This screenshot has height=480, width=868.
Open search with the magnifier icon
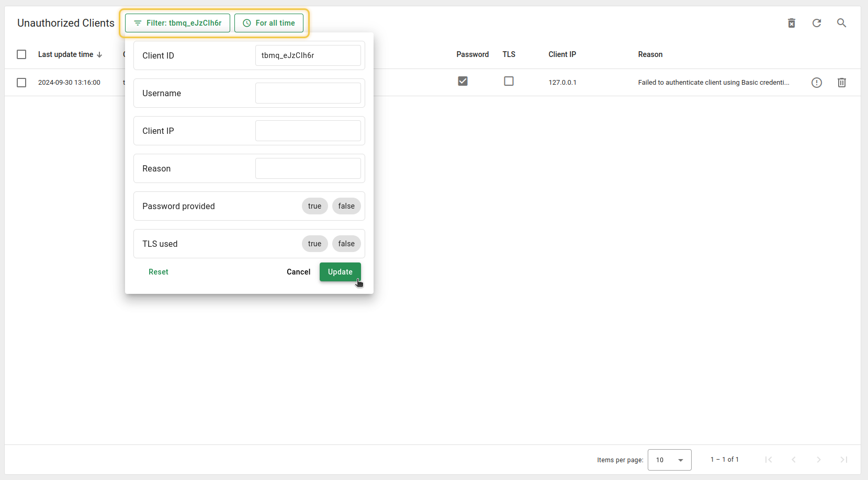point(841,23)
